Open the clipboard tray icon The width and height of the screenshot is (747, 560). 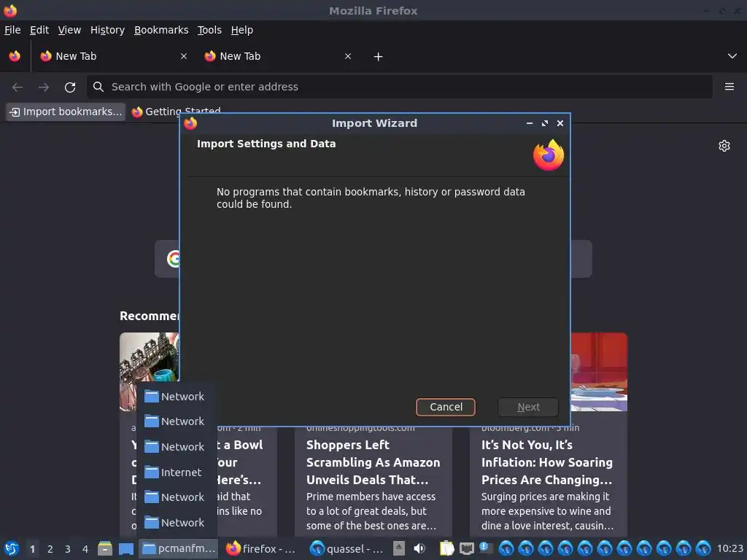click(x=446, y=548)
